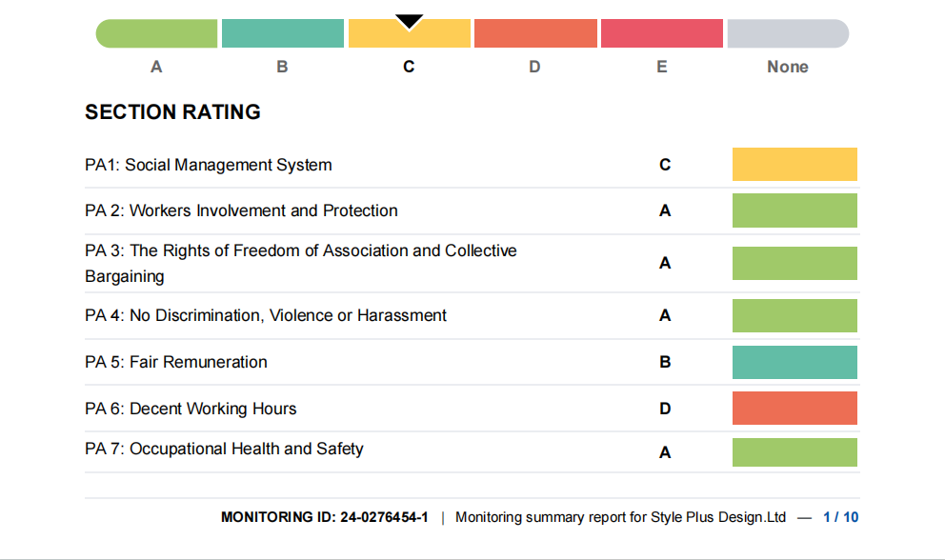Image resolution: width=945 pixels, height=560 pixels.
Task: Click PA 4: No Discrimination, Violence or Harassment
Action: tap(266, 315)
